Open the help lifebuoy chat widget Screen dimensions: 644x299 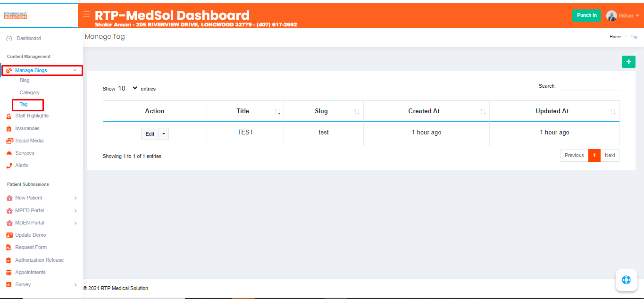(x=626, y=280)
